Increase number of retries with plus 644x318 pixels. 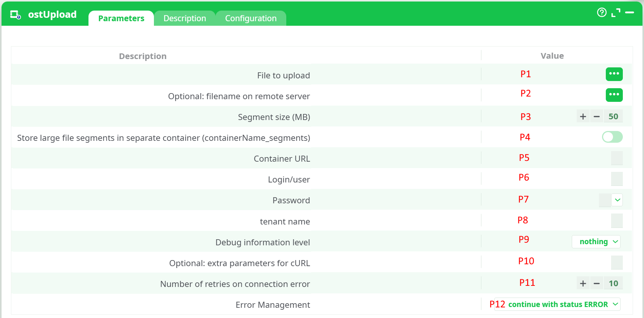click(583, 283)
